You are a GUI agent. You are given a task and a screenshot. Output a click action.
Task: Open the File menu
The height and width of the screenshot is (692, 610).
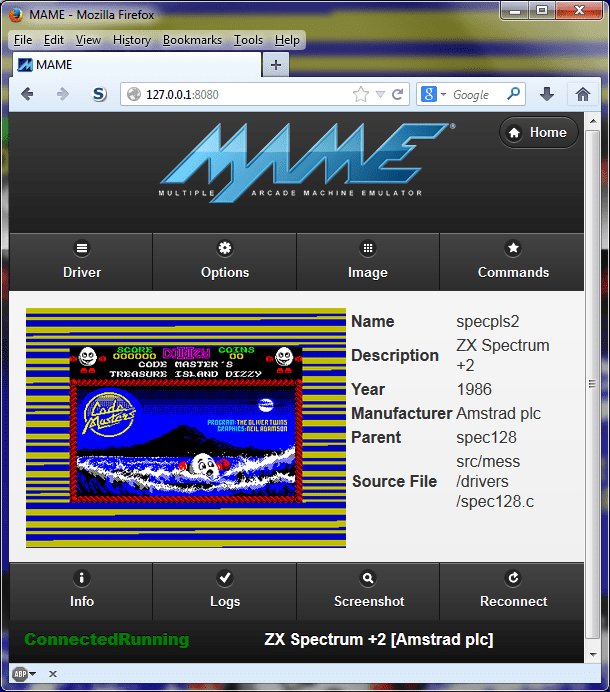click(x=23, y=40)
